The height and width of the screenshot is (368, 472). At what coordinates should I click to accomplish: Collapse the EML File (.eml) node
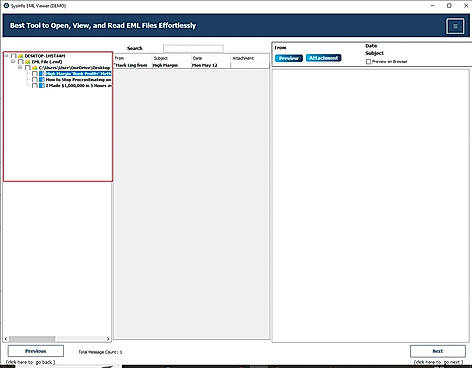pos(13,62)
